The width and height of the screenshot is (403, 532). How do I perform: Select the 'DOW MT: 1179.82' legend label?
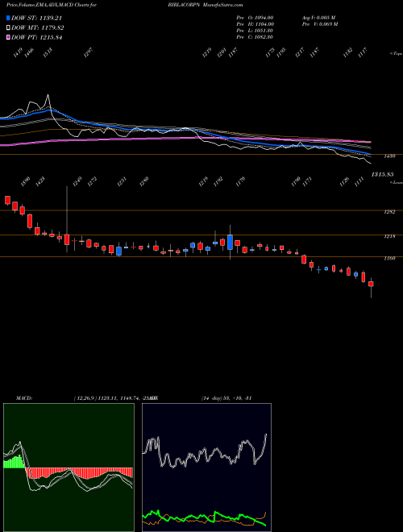[38, 28]
